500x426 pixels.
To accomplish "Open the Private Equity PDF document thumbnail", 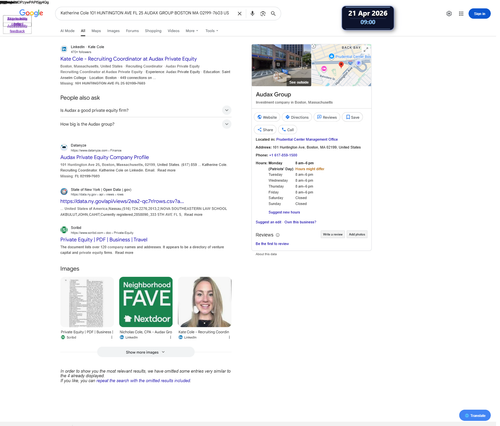I will (x=87, y=302).
